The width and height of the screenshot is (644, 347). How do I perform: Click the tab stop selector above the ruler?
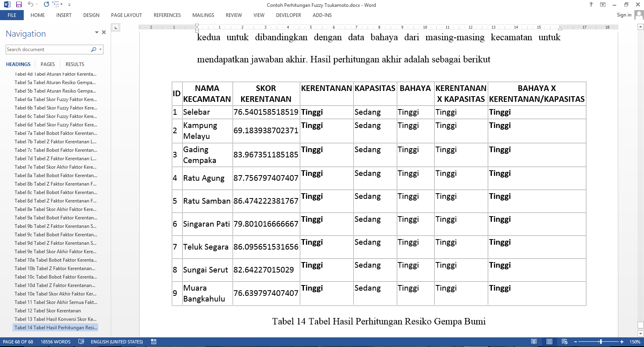[x=116, y=28]
